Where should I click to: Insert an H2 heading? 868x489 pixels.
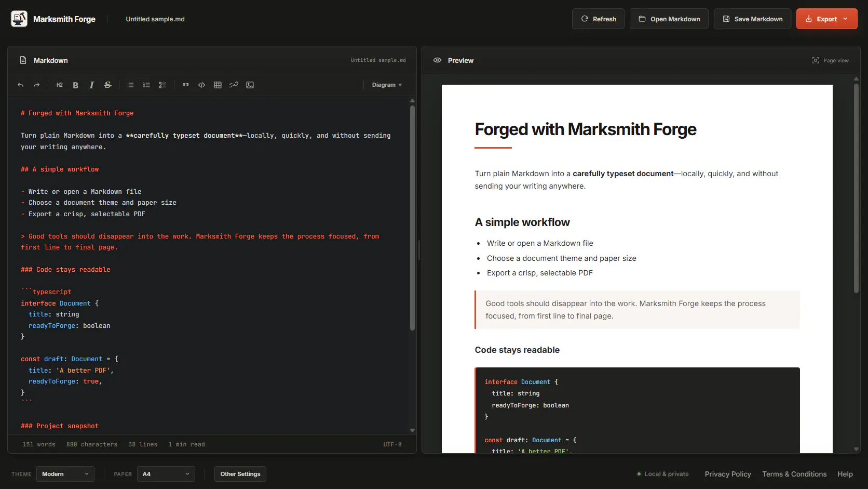60,85
